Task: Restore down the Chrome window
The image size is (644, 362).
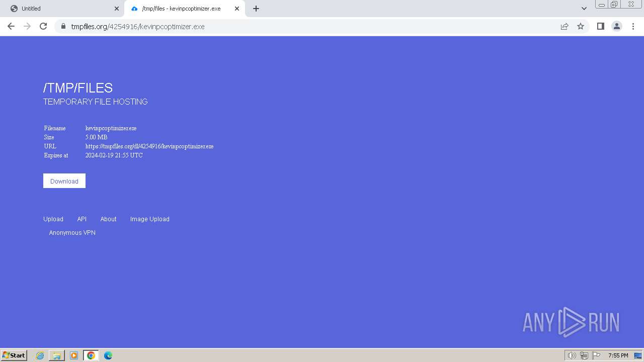Action: point(614,5)
